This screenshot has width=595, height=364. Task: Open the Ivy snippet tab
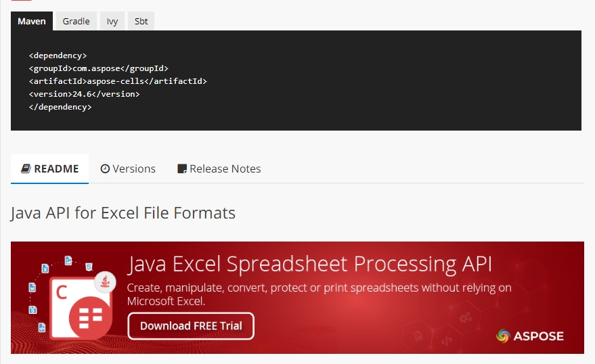[112, 21]
